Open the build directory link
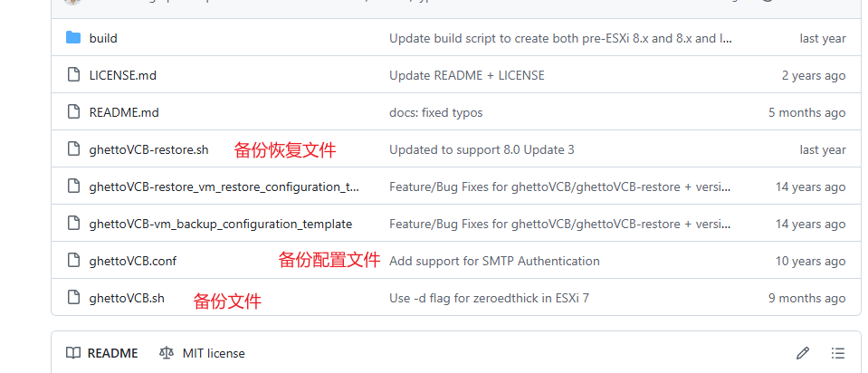Screen dimensions: 868x373 (x=103, y=38)
